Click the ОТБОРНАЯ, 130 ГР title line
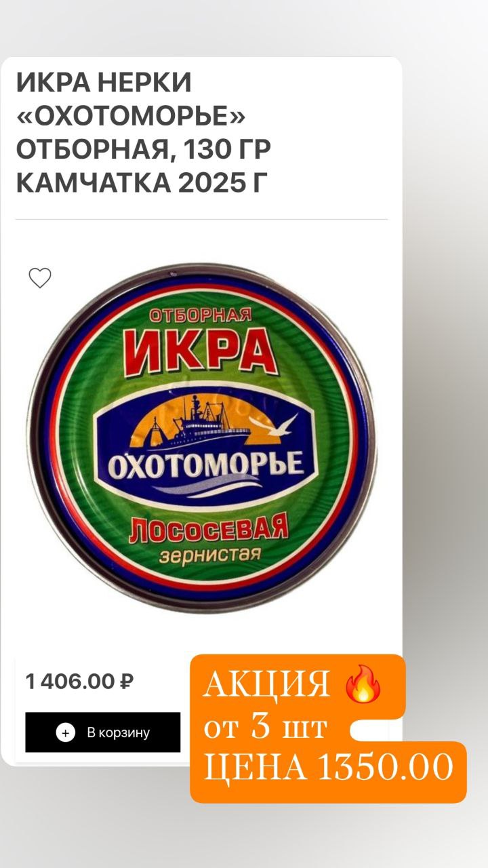The height and width of the screenshot is (868, 488). (x=144, y=149)
